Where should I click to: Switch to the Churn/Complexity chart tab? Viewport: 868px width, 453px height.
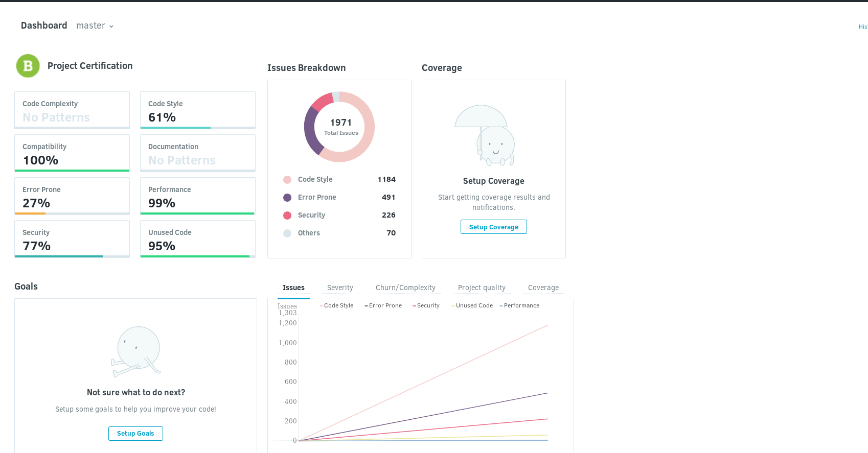[405, 288]
